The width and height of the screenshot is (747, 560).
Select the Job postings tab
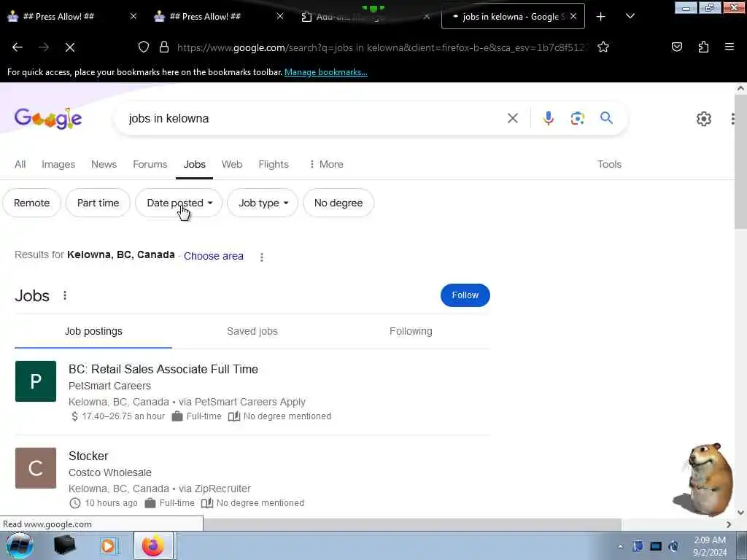click(93, 332)
